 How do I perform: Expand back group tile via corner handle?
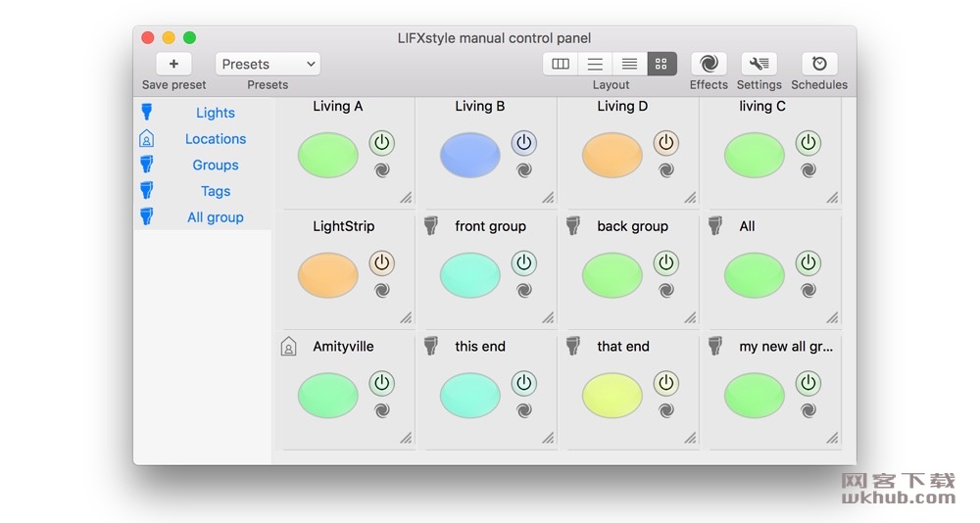[690, 317]
